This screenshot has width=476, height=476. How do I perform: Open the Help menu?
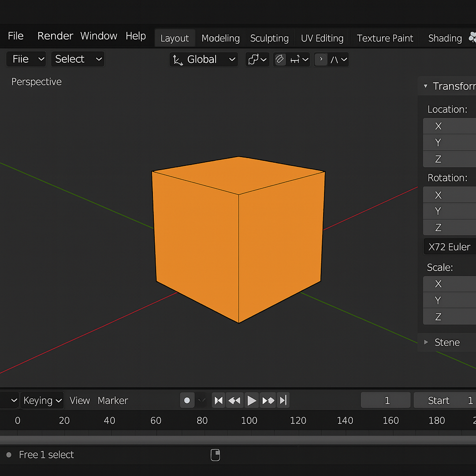coord(136,36)
